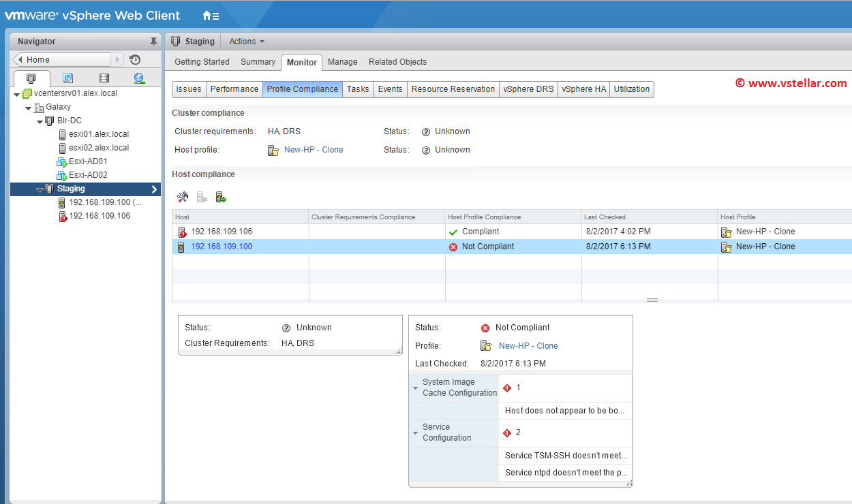
Task: Open New-HP - Clone host profile link
Action: pos(314,150)
